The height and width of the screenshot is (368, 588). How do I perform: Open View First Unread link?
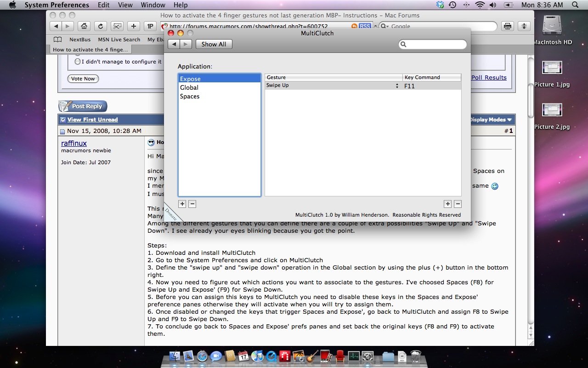pos(93,120)
